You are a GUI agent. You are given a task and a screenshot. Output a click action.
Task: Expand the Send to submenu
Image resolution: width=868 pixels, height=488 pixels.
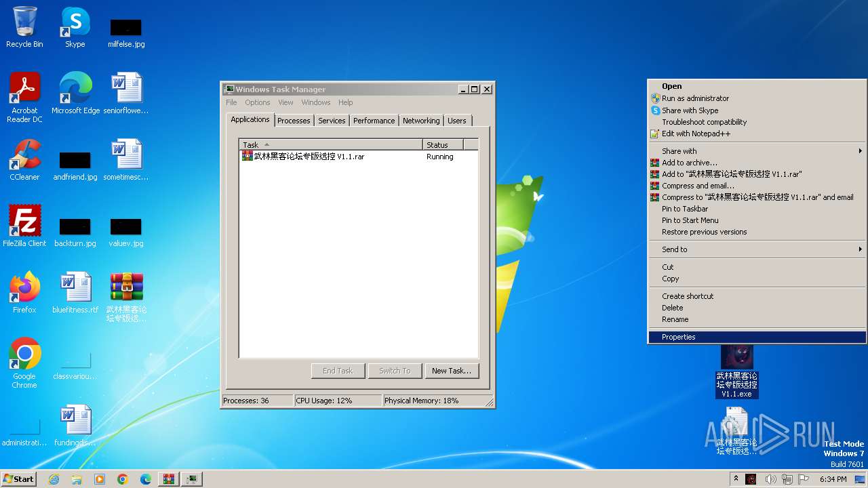point(757,249)
